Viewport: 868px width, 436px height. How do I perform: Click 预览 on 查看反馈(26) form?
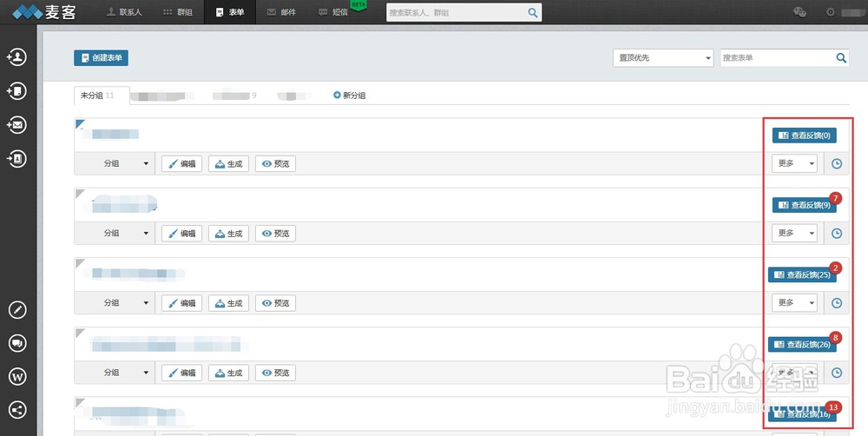point(275,373)
